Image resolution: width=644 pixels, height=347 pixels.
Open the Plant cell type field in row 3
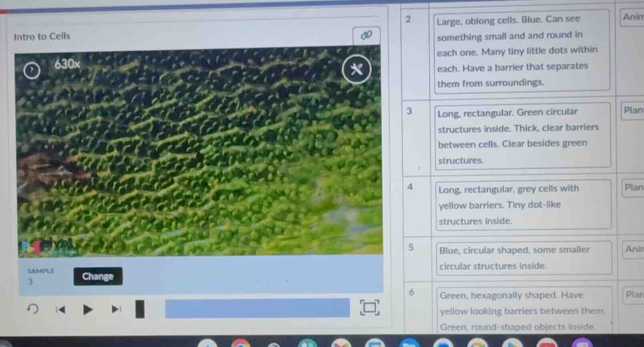click(633, 110)
